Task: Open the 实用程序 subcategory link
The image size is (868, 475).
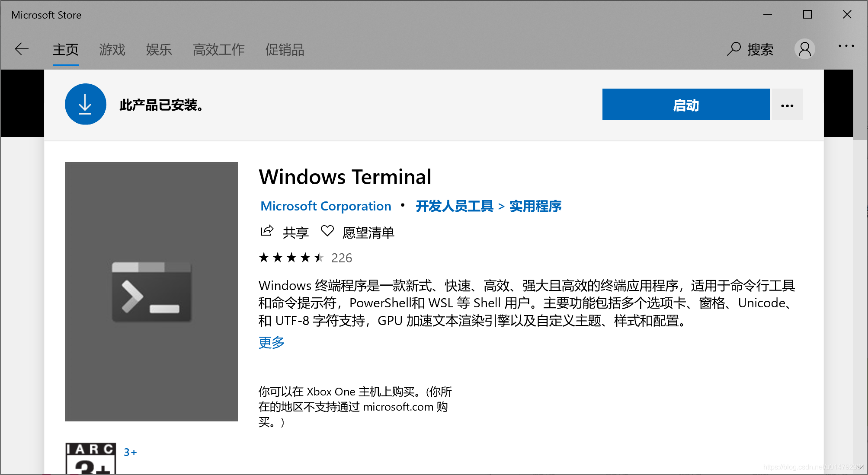Action: pyautogui.click(x=535, y=206)
